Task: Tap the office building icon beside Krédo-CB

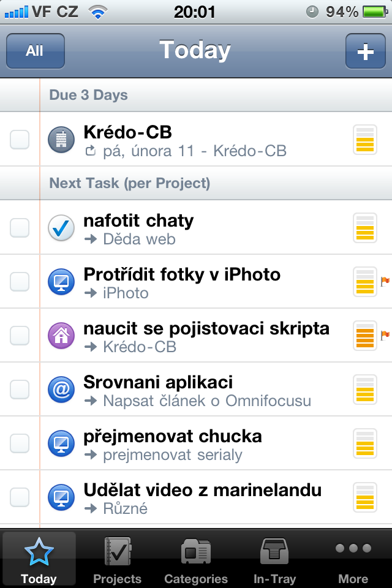Action: (x=61, y=140)
